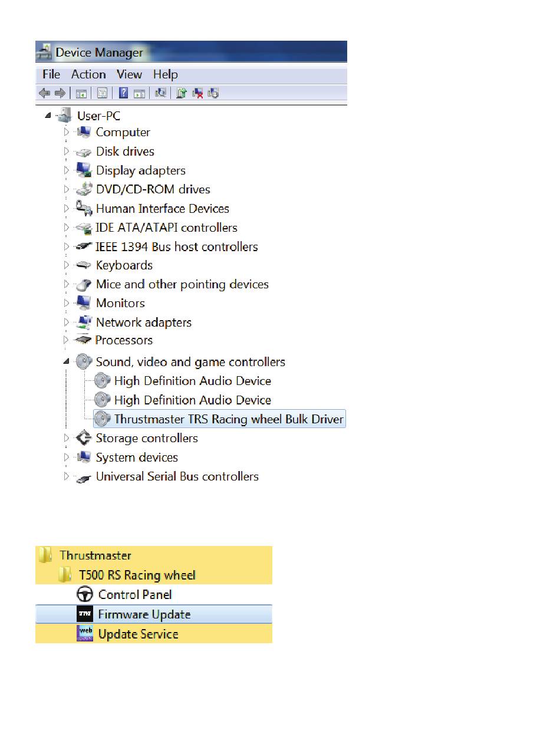Screen dimensions: 560x747
Task: Click the Disk drives category icon
Action: pyautogui.click(x=84, y=152)
